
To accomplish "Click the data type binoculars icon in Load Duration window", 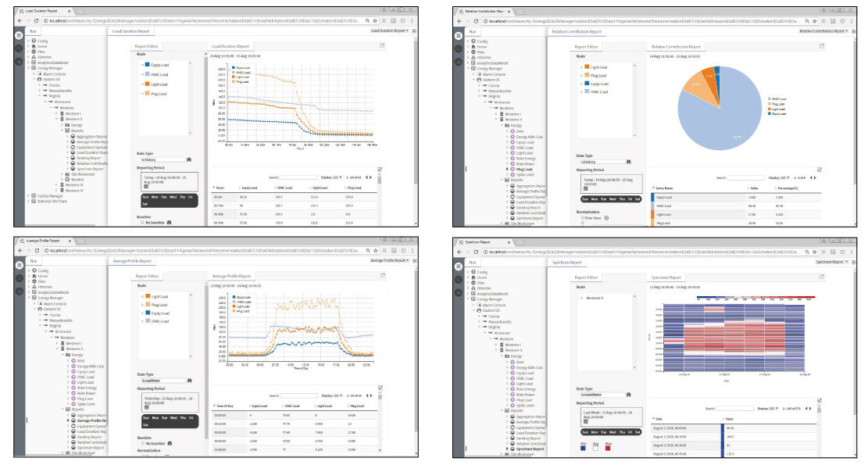I will 189,159.
